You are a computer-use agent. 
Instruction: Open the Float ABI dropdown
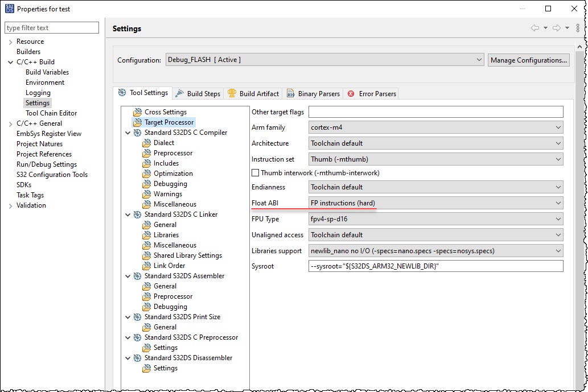[436, 203]
